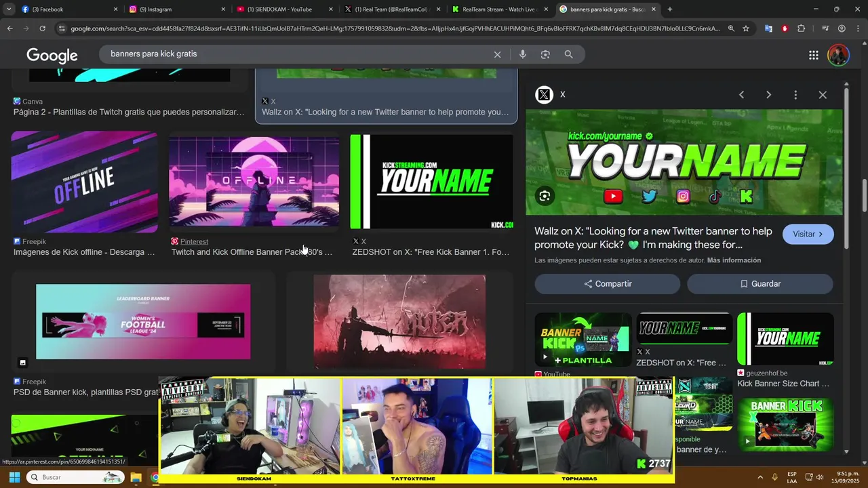The width and height of the screenshot is (868, 488).
Task: Switch to the SIENDOKAM YouTube tab
Action: (x=285, y=9)
